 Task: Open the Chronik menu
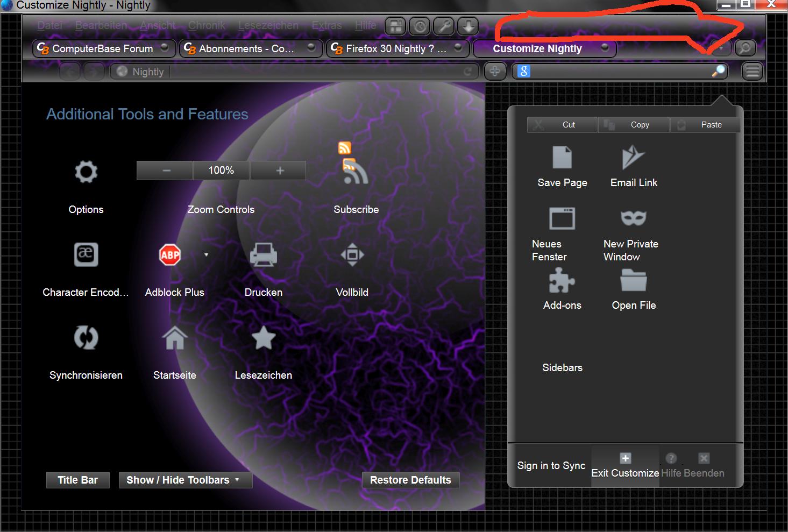click(x=207, y=25)
